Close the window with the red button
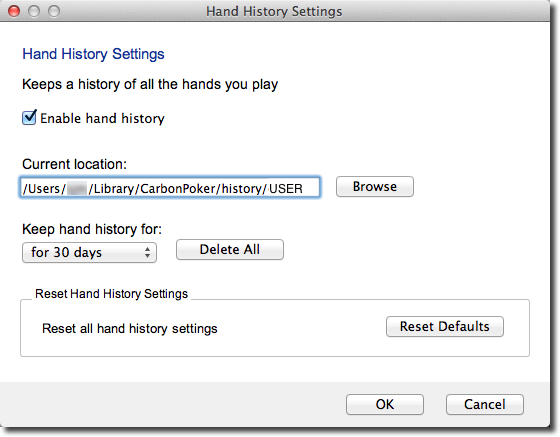560x437 pixels. (x=14, y=11)
